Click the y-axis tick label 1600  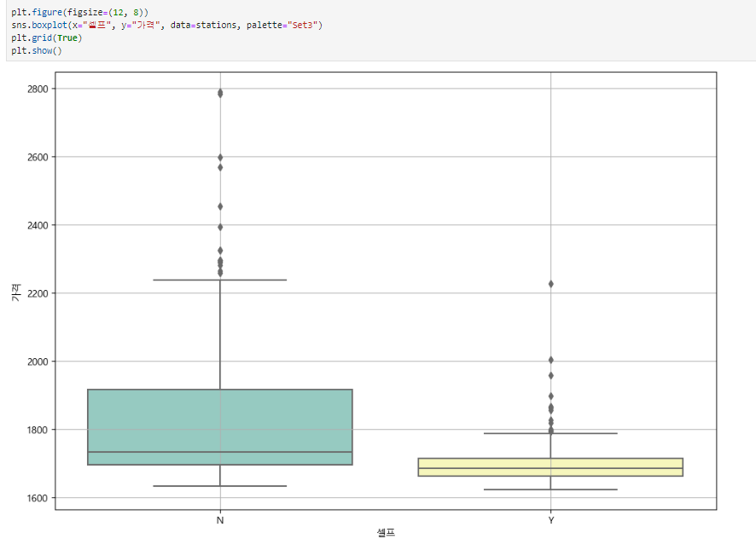(x=38, y=499)
